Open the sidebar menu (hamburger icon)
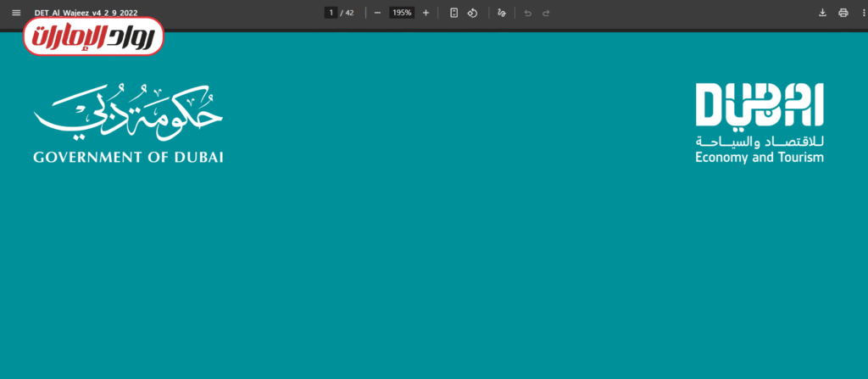Image resolution: width=868 pixels, height=379 pixels. pos(15,13)
